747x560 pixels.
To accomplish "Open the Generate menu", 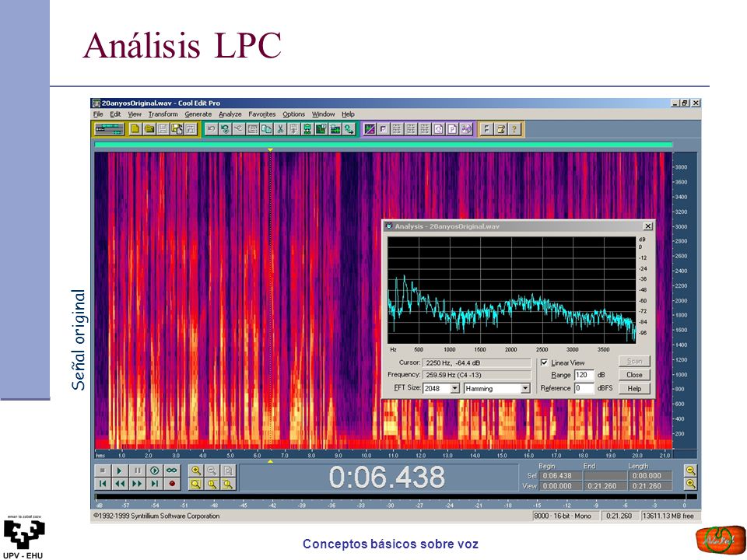I will click(x=198, y=114).
